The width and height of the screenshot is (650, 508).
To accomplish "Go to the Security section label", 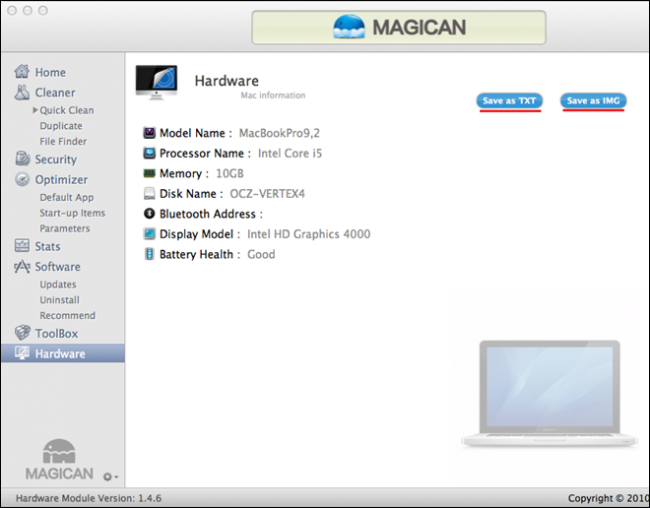I will [56, 159].
